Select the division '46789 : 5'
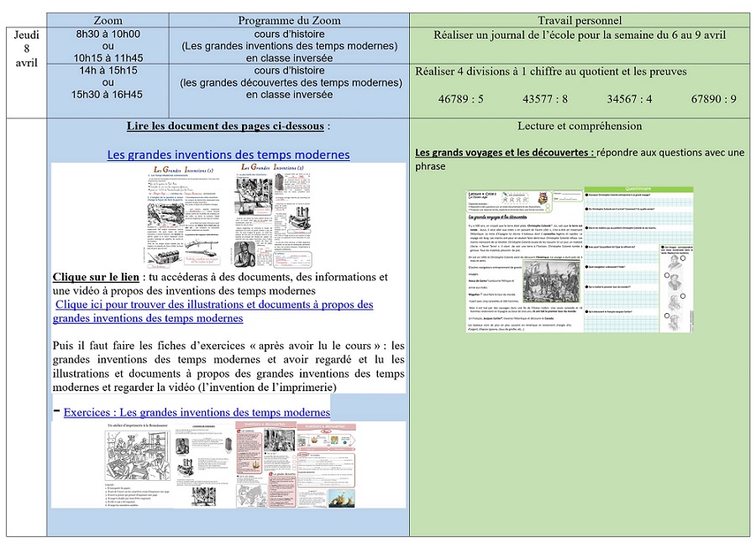The width and height of the screenshot is (756, 543). pyautogui.click(x=461, y=99)
